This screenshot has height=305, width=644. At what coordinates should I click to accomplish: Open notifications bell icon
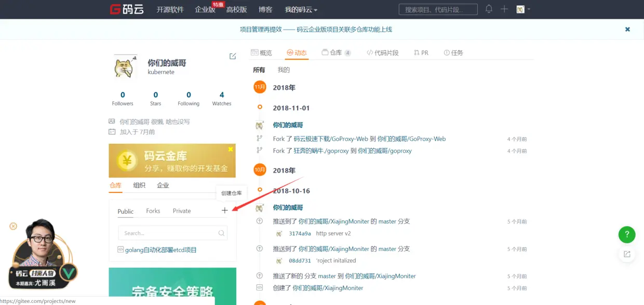[x=489, y=9]
